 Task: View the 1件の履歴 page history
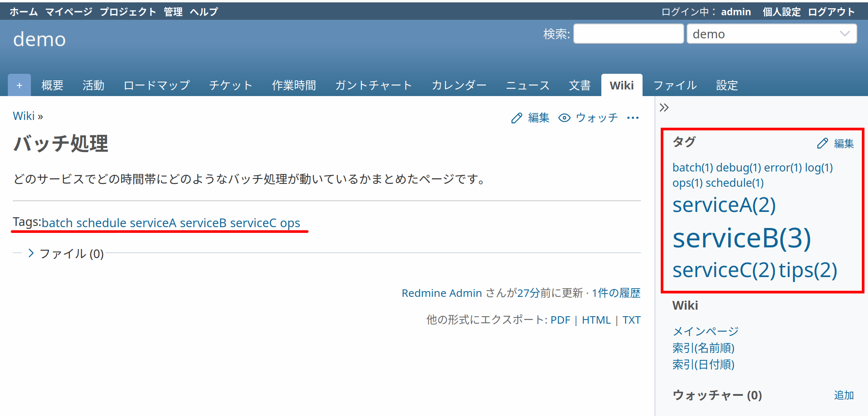pos(616,293)
